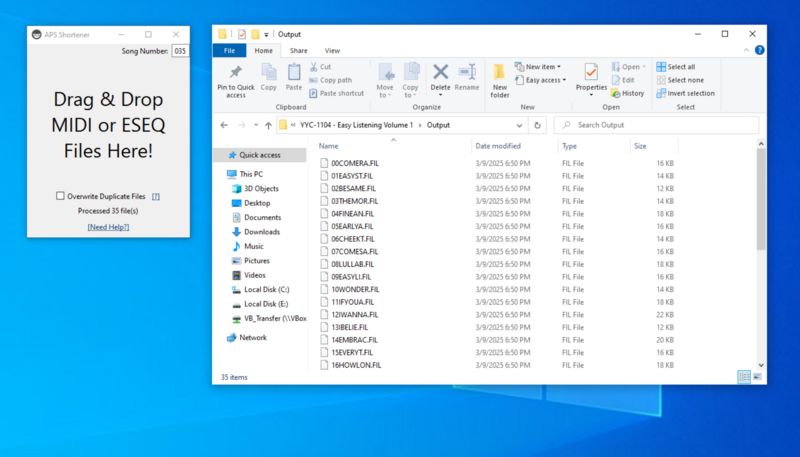Click the Edit ribbon button
The image size is (800, 457).
coord(623,80)
